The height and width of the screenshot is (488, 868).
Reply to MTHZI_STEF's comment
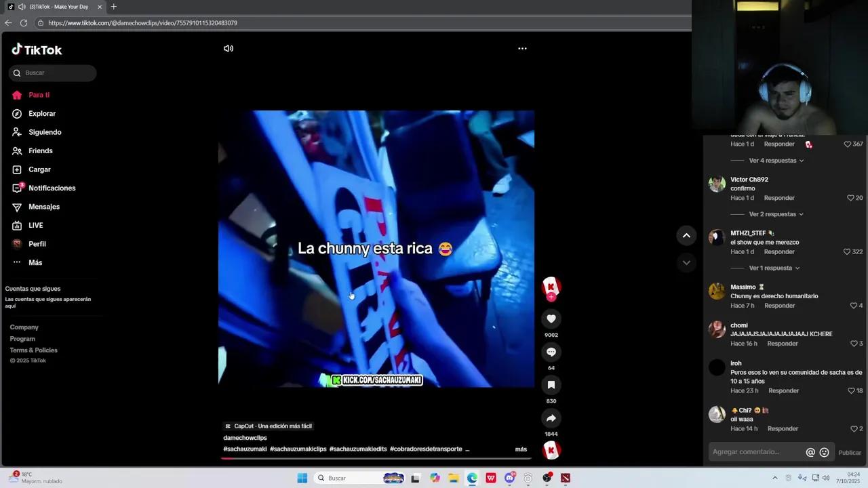point(779,252)
